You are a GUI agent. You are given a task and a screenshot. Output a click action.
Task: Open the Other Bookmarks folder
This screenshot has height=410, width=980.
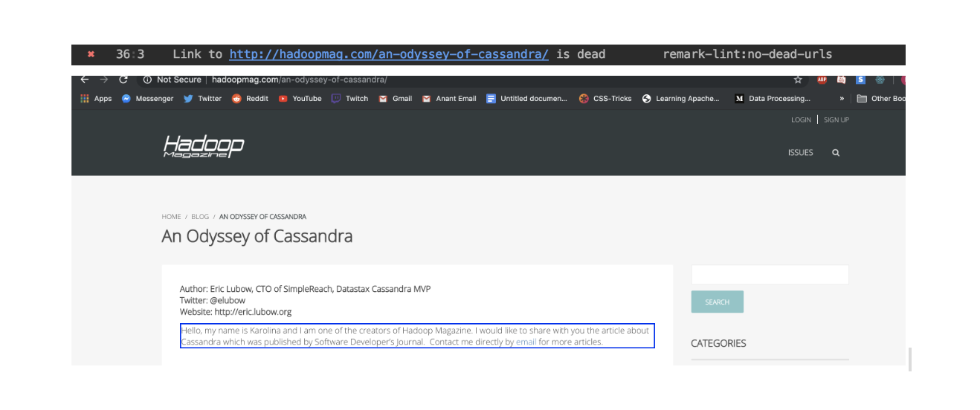[881, 98]
